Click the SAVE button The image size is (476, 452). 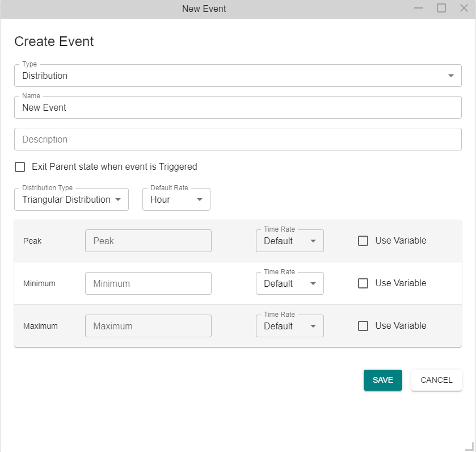point(383,380)
